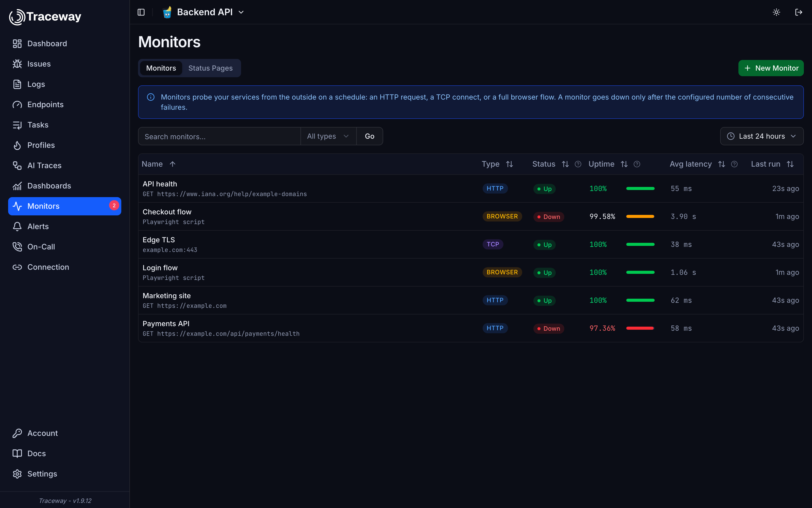Click the Login flow Up status badge

point(544,273)
